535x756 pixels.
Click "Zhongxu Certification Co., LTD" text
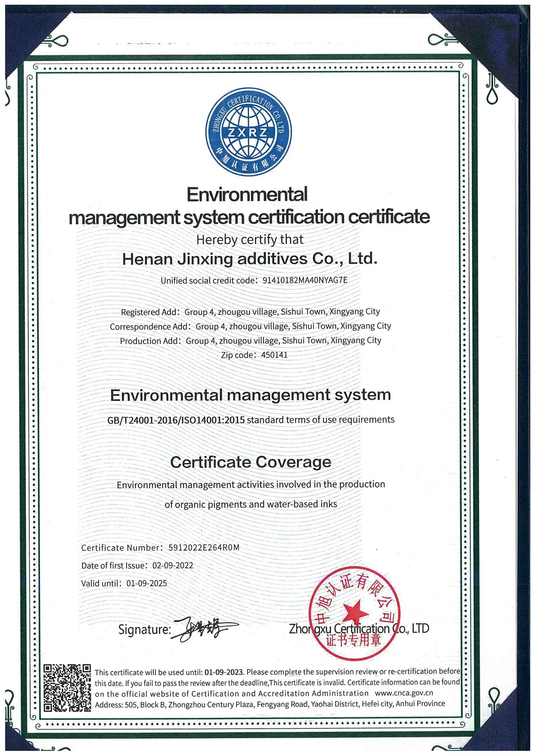coord(359,629)
